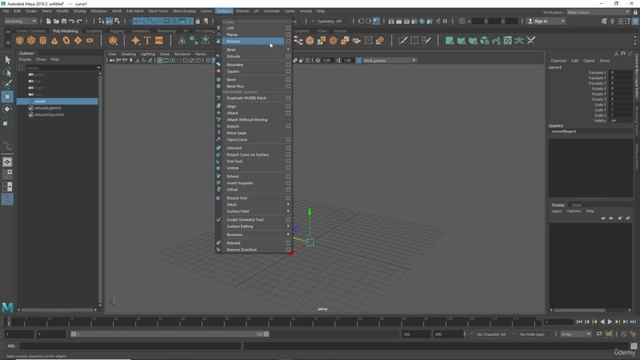Click the Redo icon in status line
This screenshot has height=360, width=640.
[x=80, y=21]
